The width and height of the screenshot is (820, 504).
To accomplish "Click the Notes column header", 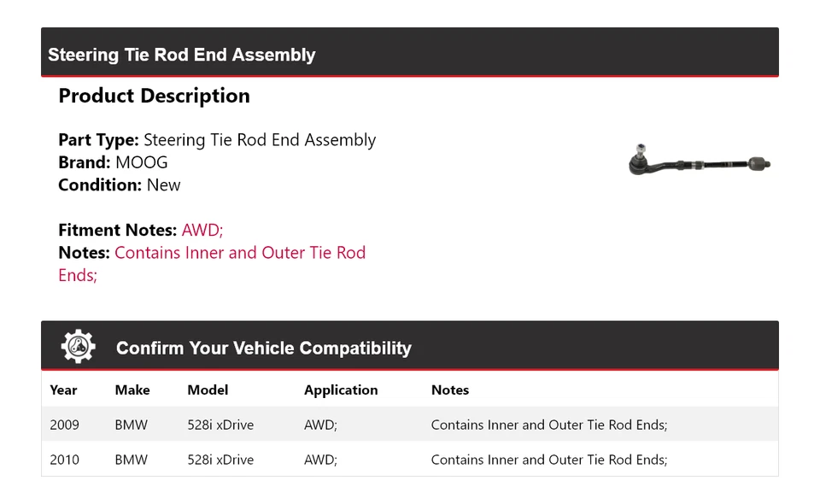I will [450, 390].
